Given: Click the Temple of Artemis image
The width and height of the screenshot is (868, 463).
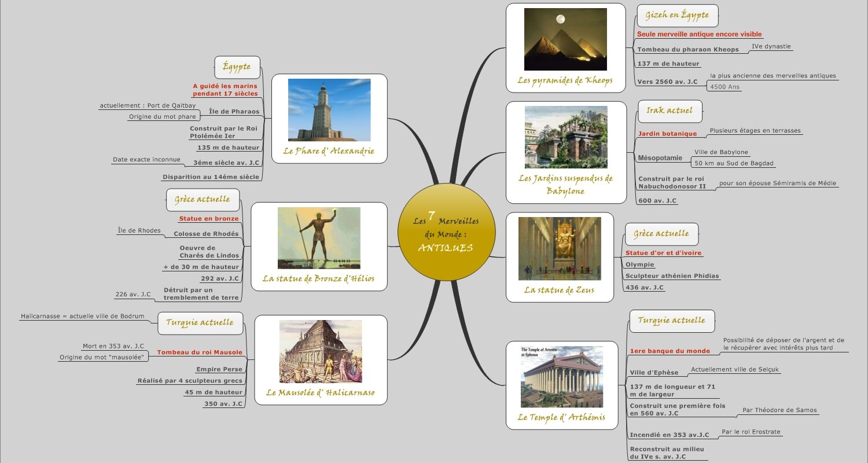Looking at the screenshot, I should tap(561, 377).
